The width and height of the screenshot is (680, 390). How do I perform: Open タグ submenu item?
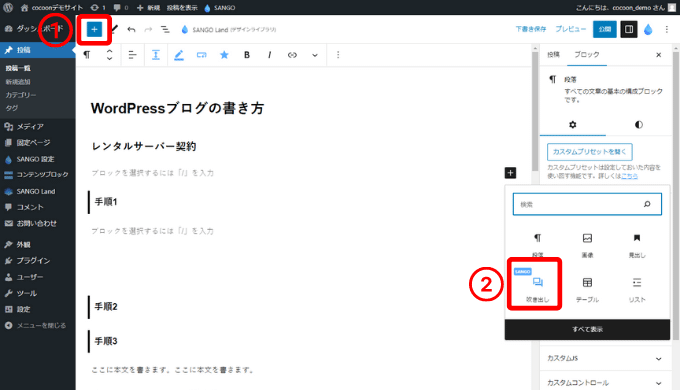coord(12,108)
